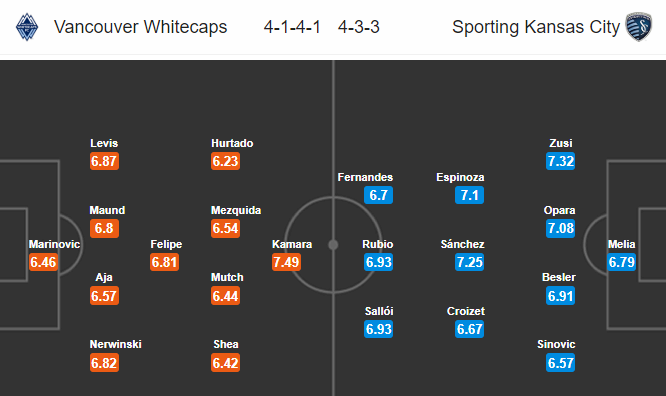The image size is (666, 396).
Task: Select Croizet's 6.67 rating badge
Action: point(469,329)
